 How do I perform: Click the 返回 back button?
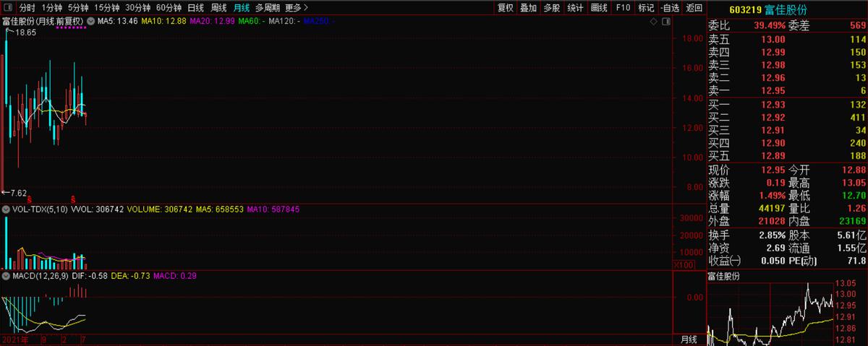pyautogui.click(x=694, y=8)
